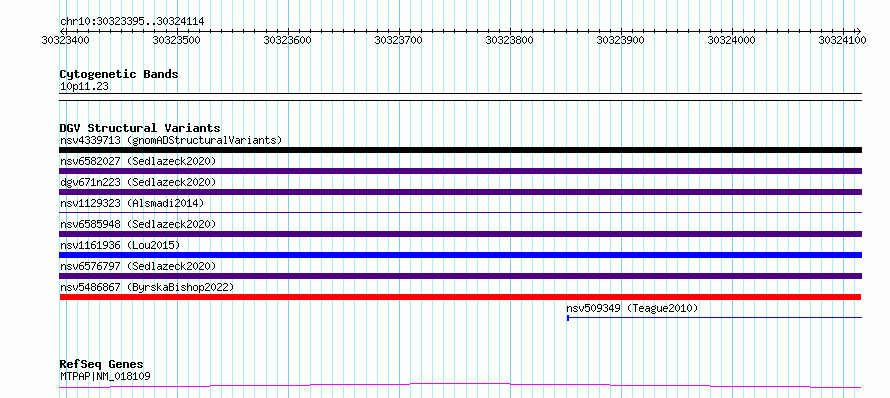Viewport: 890px width, 398px height.
Task: Open variant nsv1161936 (Lou2015) label
Action: pyautogui.click(x=120, y=245)
